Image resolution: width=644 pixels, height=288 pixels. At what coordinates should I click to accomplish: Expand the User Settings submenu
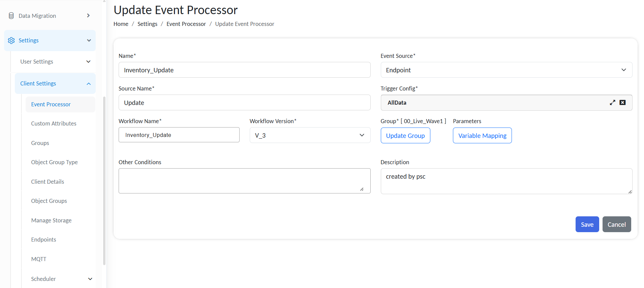pyautogui.click(x=88, y=62)
